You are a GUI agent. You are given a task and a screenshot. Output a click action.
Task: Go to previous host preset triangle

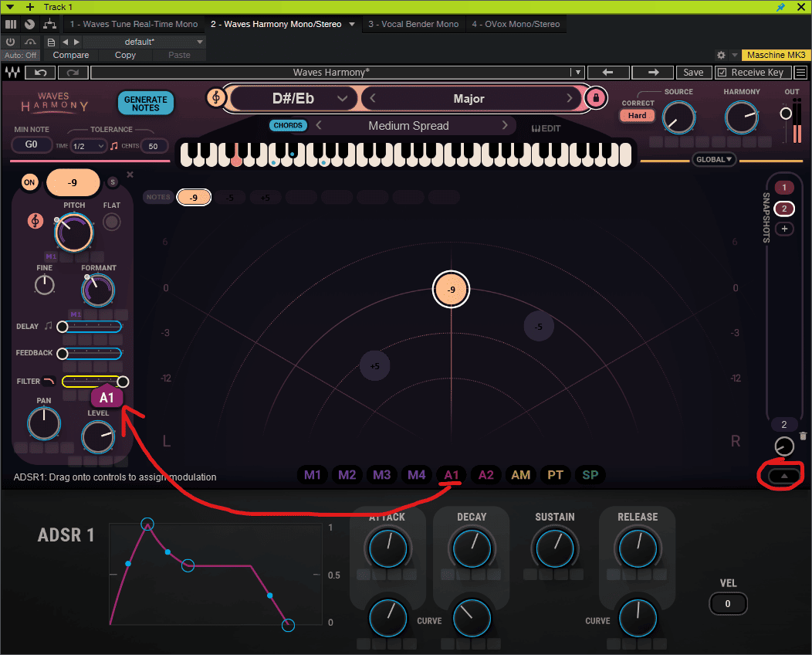[x=66, y=42]
